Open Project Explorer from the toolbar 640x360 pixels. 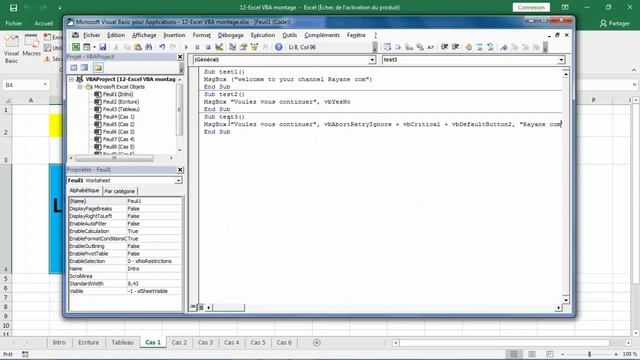point(233,47)
